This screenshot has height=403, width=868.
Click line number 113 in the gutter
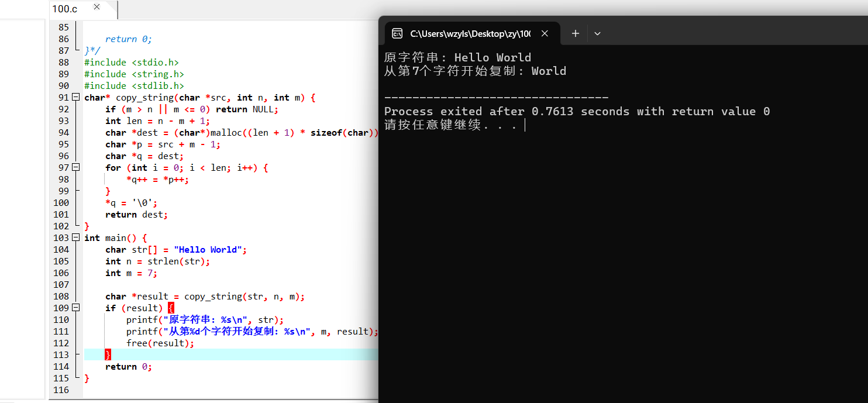[61, 355]
